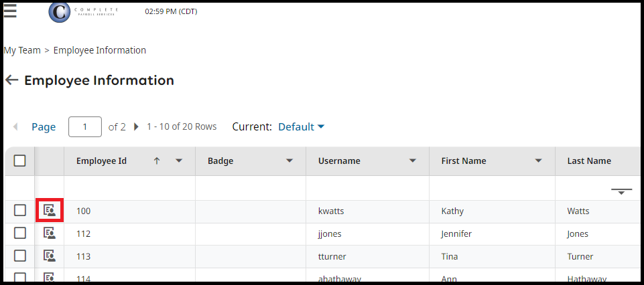Viewport: 644px width, 285px height.
Task: Go to next page arrow
Action: (x=137, y=126)
